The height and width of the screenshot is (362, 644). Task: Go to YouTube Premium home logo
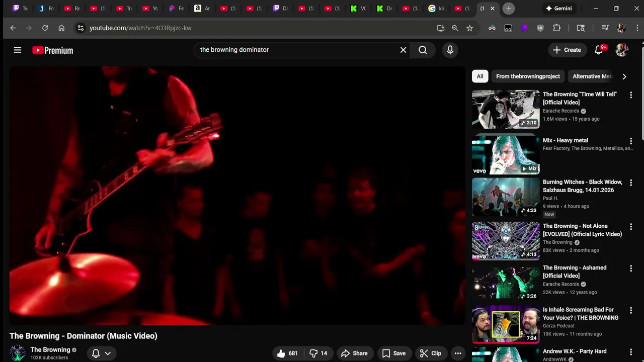52,50
